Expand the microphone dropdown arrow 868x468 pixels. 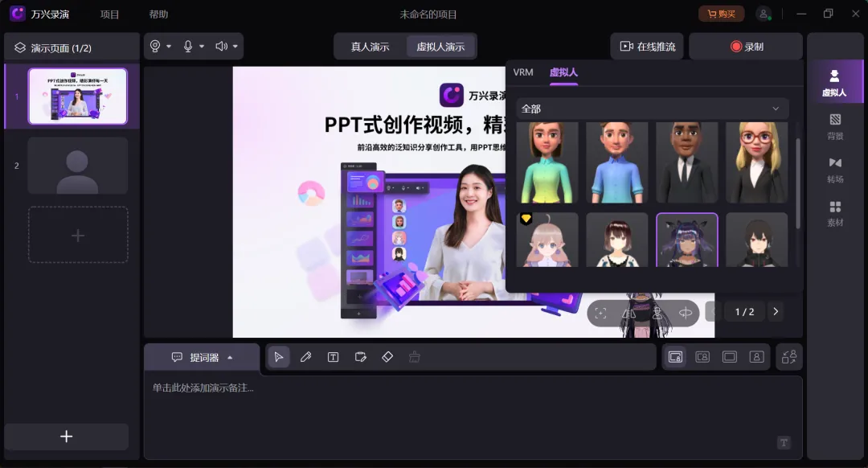coord(202,47)
